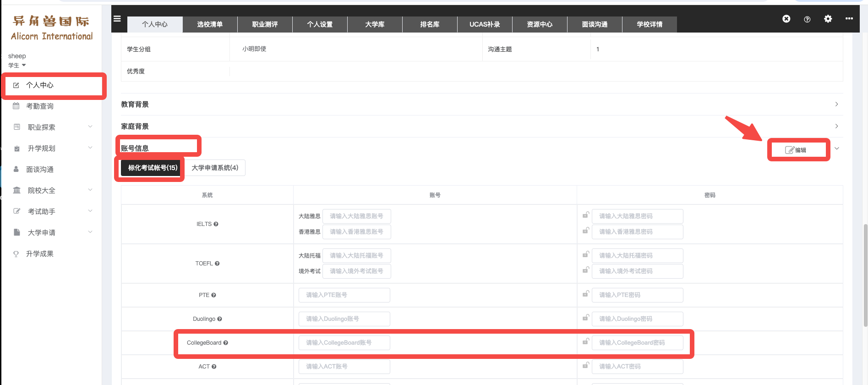Click the CollegeBoard help tooltip icon
Viewport: 868px width, 385px height.
226,343
